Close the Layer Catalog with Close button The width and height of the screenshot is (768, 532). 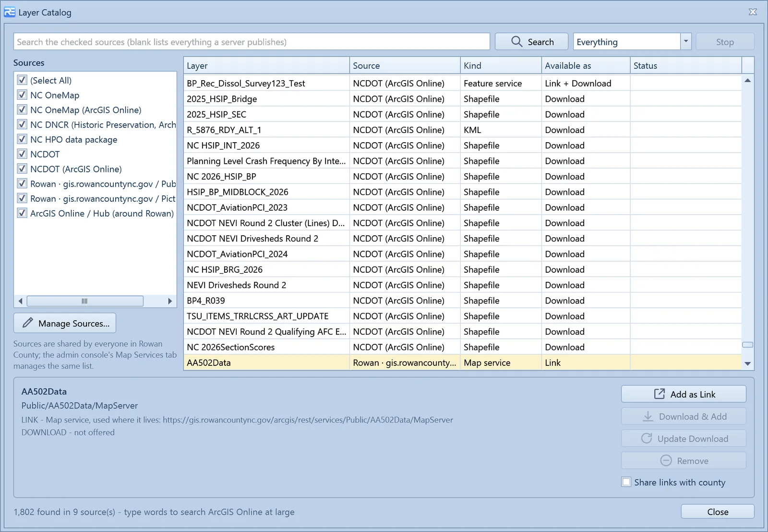click(x=718, y=512)
